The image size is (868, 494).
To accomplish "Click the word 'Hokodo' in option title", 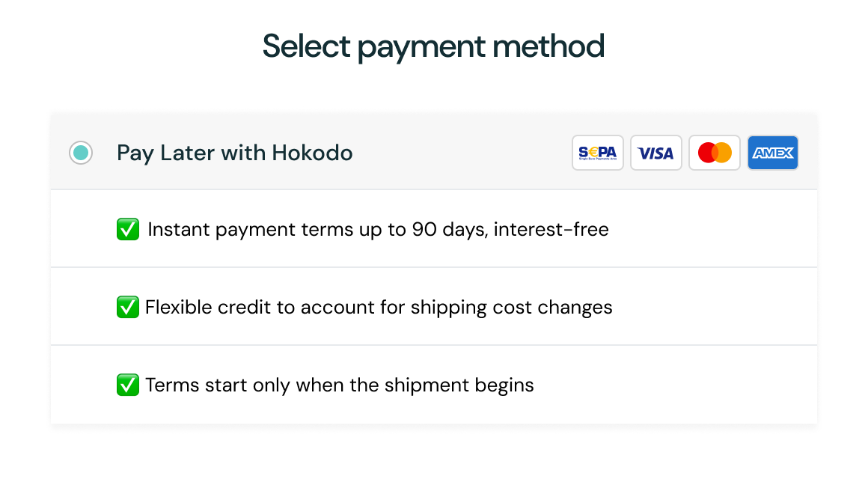I will point(312,153).
